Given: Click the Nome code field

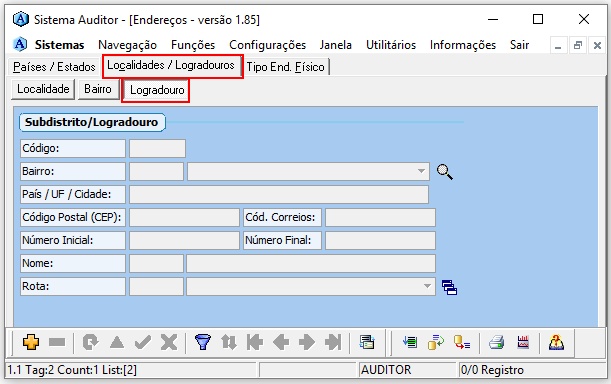Looking at the screenshot, I should click(x=156, y=263).
